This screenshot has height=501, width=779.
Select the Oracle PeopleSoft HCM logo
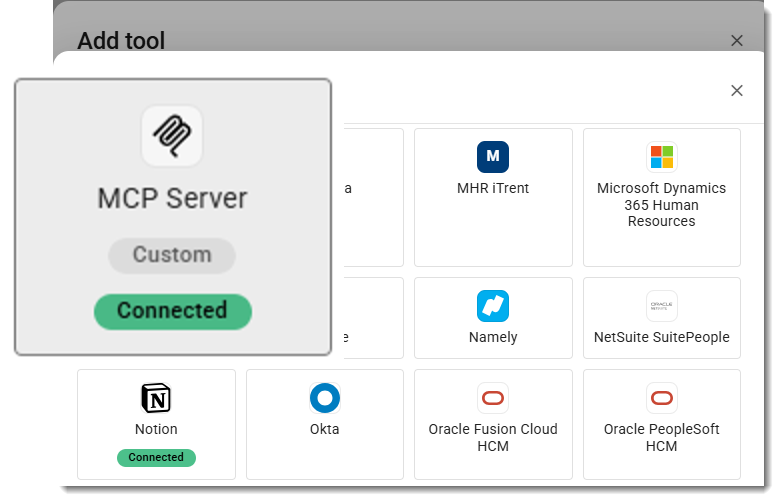pos(661,398)
